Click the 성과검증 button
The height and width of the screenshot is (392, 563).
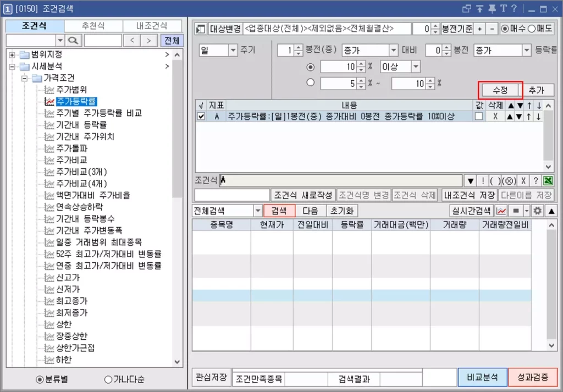click(533, 377)
